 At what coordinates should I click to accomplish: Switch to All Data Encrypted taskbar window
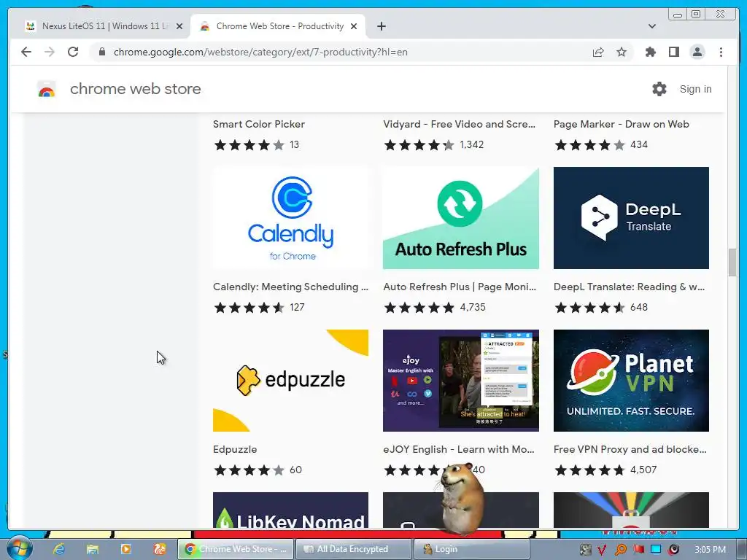(x=353, y=549)
